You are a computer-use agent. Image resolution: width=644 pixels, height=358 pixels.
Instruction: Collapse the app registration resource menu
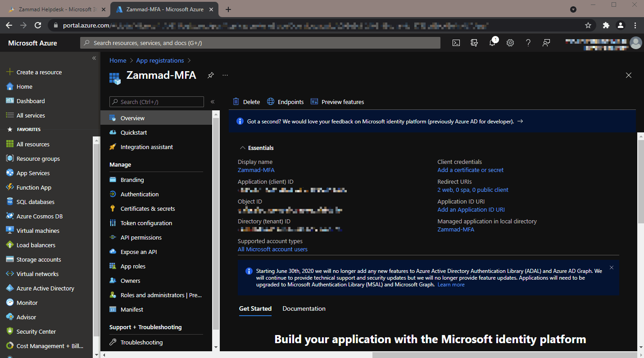point(213,102)
